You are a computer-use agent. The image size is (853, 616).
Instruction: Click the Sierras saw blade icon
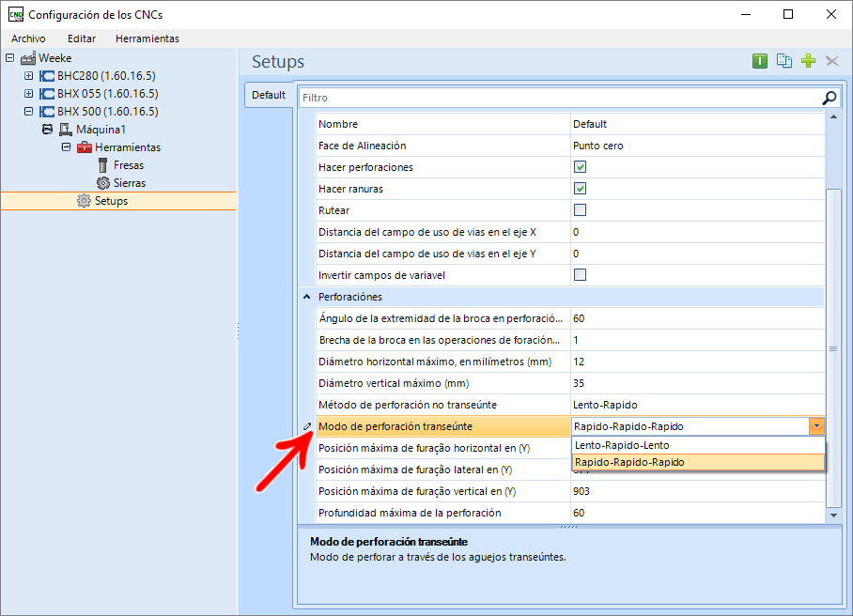coord(102,183)
